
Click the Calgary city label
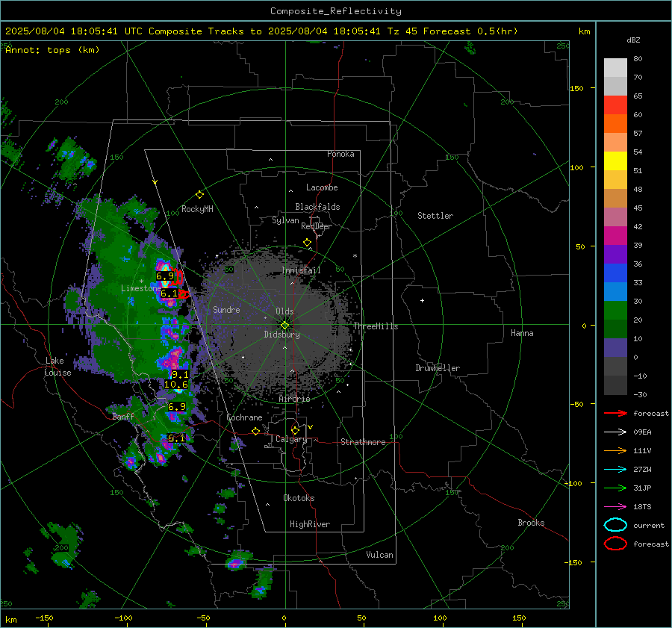pos(291,439)
